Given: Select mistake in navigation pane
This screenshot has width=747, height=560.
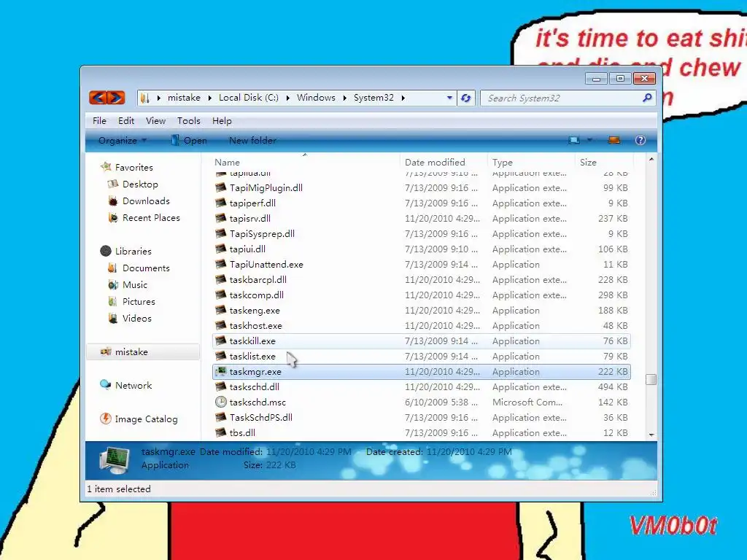Looking at the screenshot, I should (143, 352).
